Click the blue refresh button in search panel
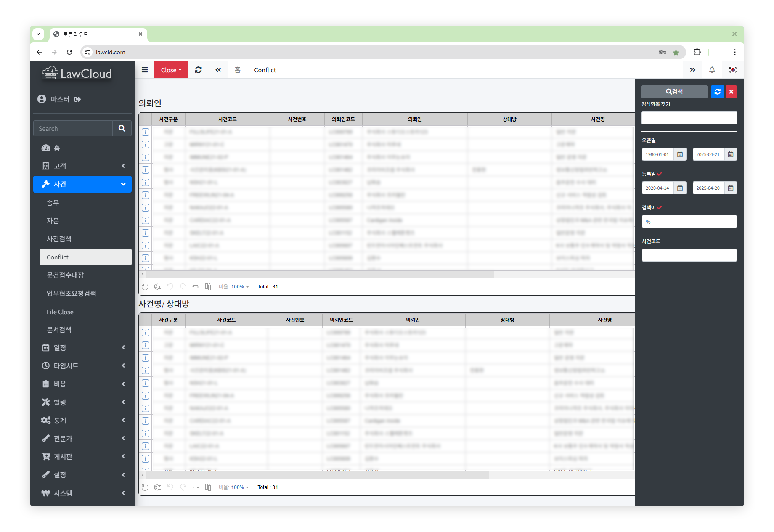The width and height of the screenshot is (774, 532). (717, 92)
